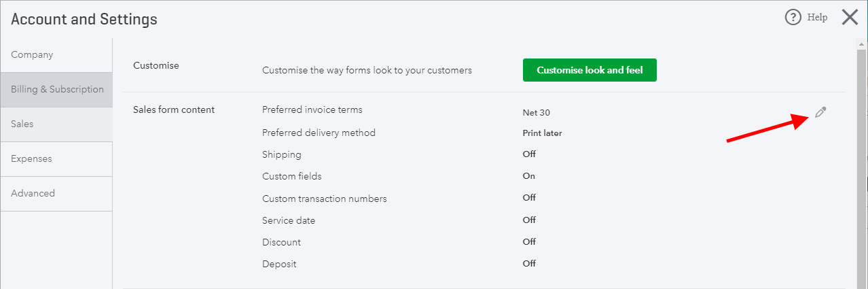The height and width of the screenshot is (289, 868).
Task: Click the Customise look and feel button
Action: tap(590, 70)
